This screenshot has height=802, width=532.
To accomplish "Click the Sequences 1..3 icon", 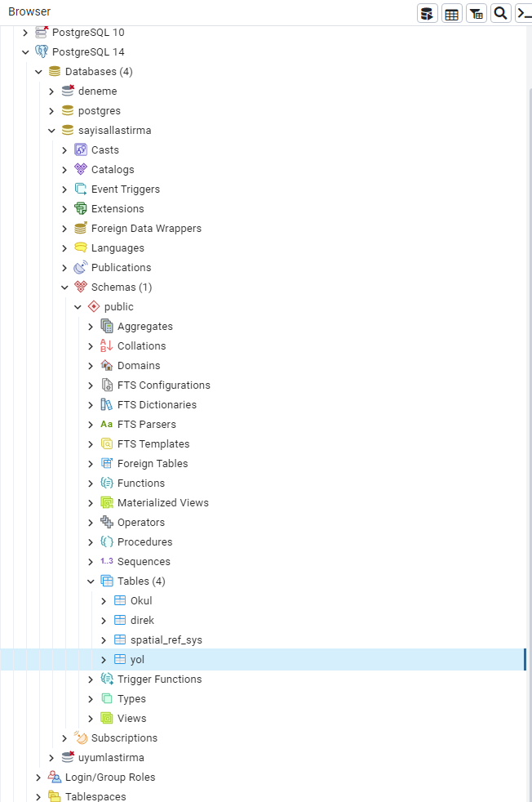I will pos(107,562).
